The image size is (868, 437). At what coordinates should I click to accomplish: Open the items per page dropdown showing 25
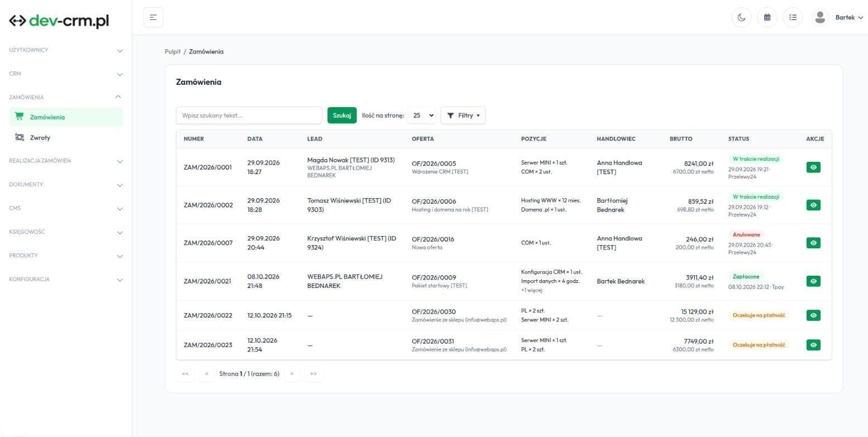422,116
